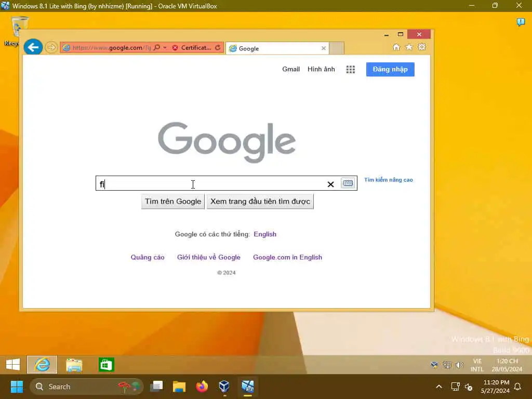This screenshot has width=532, height=399.
Task: Click the address bar URL text
Action: point(111,48)
